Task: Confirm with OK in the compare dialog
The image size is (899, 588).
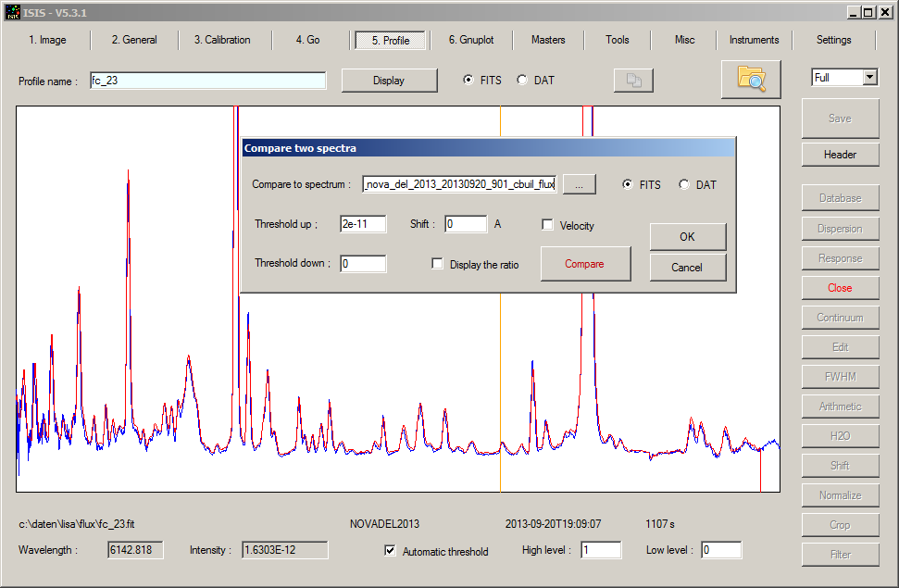Action: 687,236
